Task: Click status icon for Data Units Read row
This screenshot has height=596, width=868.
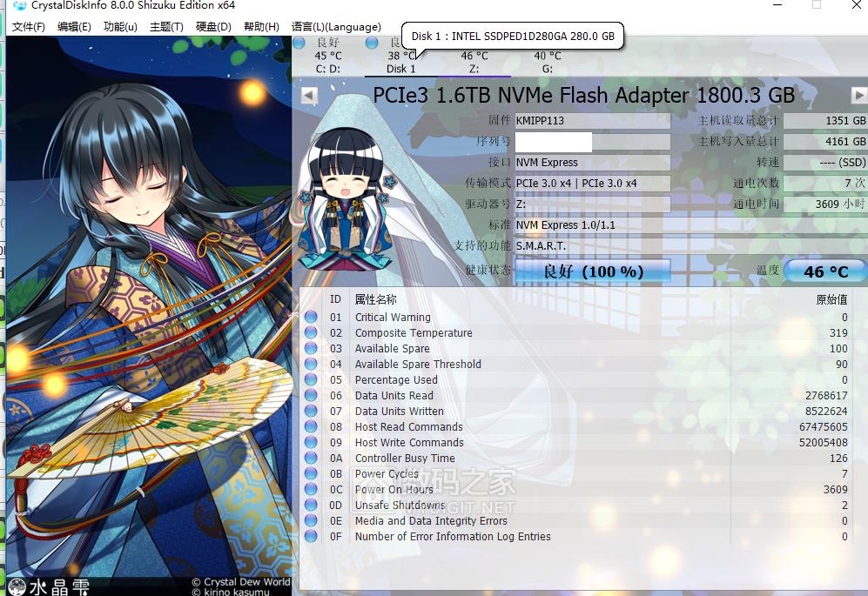Action: tap(311, 395)
